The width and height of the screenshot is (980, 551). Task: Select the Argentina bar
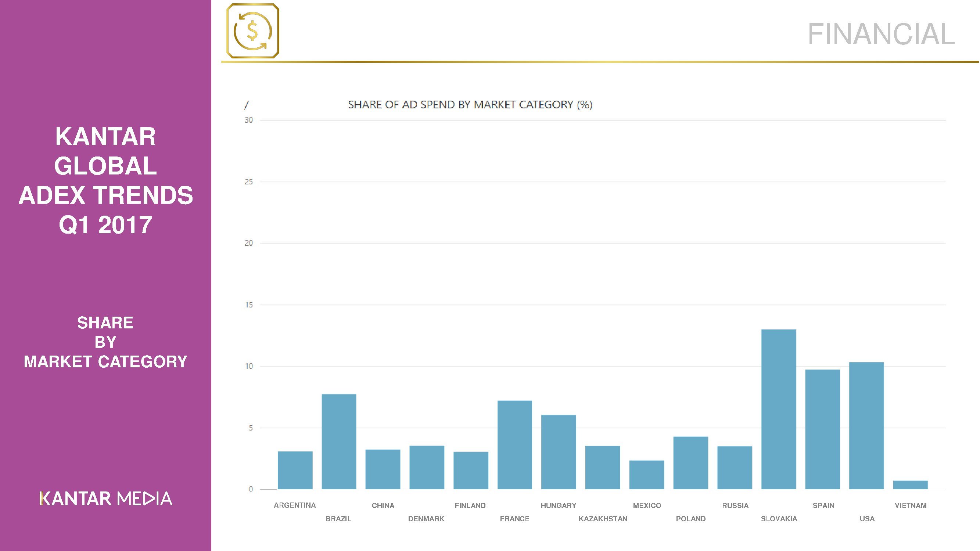point(295,470)
